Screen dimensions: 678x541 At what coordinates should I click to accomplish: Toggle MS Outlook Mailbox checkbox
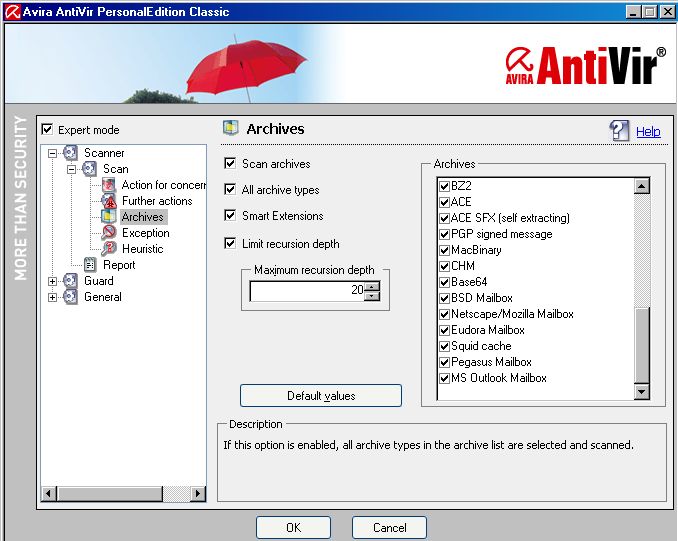pos(444,378)
